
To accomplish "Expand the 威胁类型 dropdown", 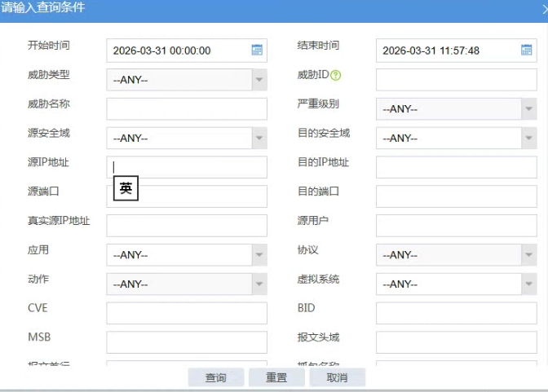I will click(259, 80).
